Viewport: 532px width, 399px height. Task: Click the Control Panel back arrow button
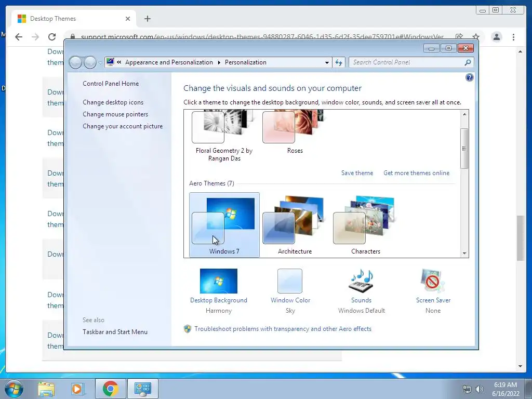tap(75, 62)
